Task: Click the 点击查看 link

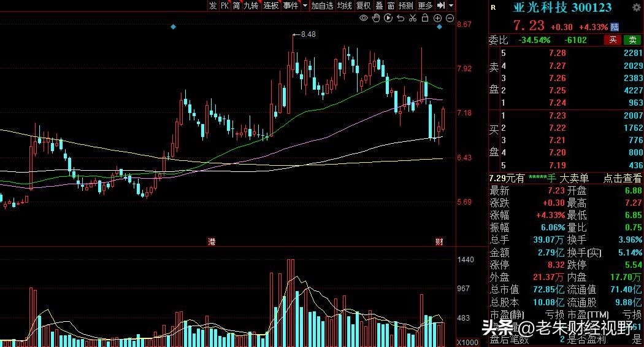Action: (x=623, y=179)
